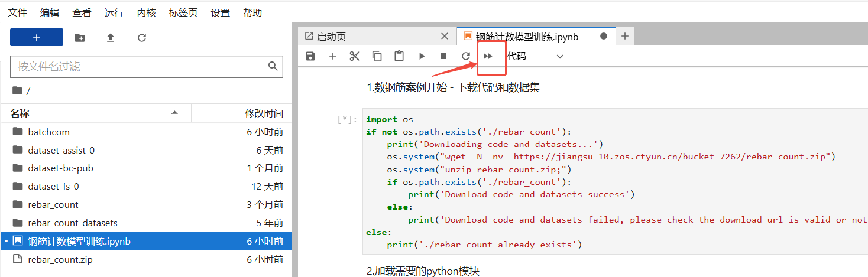Select the dataset-assist-0 folder

148,150
